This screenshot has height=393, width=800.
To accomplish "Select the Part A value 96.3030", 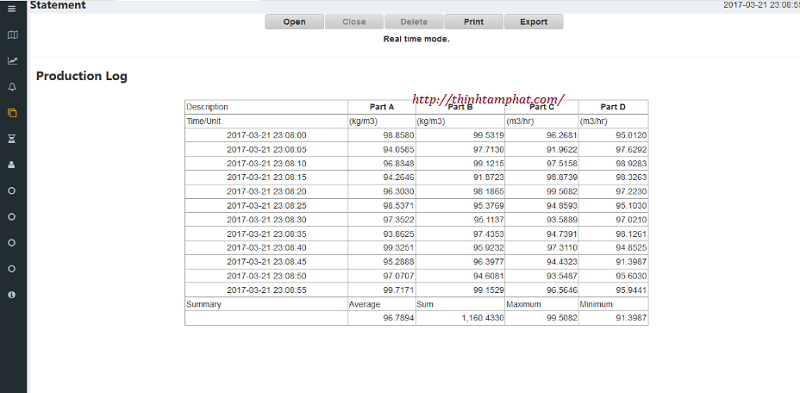I will [x=398, y=191].
